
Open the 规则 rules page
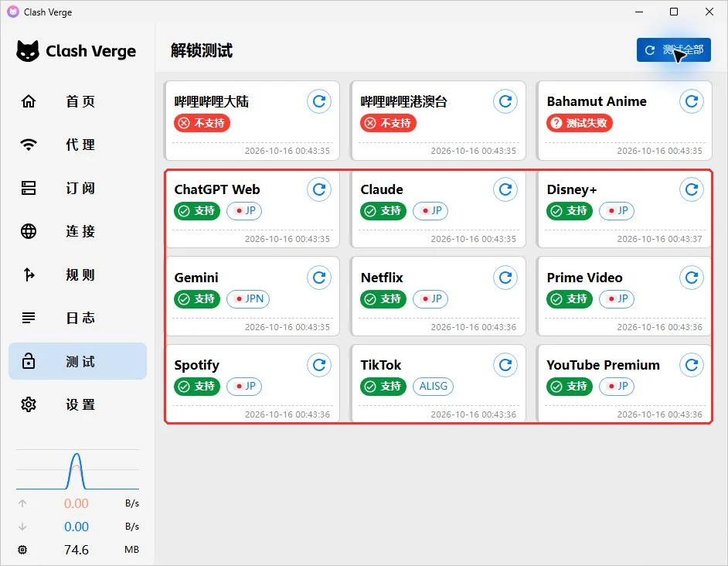pos(77,274)
